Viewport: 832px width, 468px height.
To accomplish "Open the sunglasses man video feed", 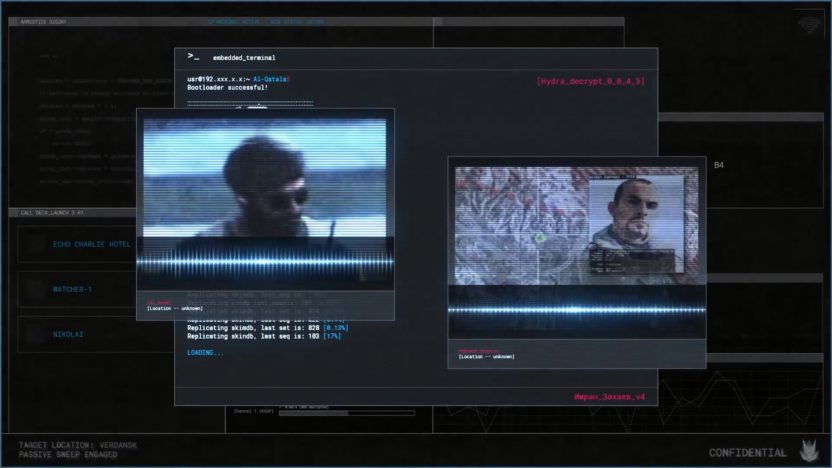I will [265, 178].
